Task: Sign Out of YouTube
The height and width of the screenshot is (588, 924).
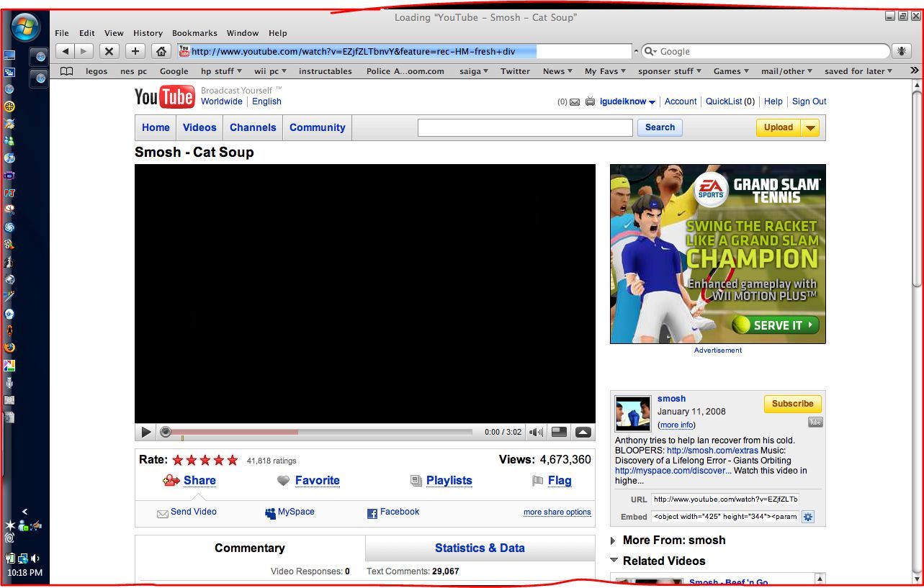Action: pyautogui.click(x=809, y=101)
